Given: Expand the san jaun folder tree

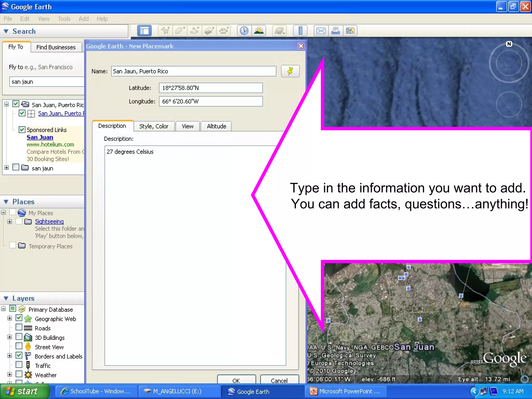Looking at the screenshot, I should pyautogui.click(x=6, y=168).
